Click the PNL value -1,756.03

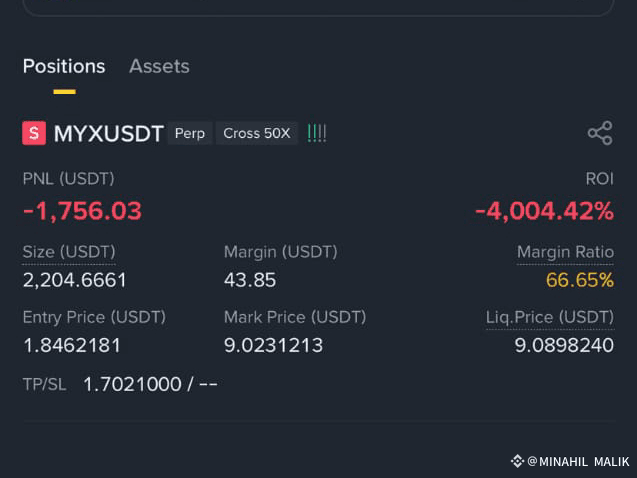click(82, 211)
